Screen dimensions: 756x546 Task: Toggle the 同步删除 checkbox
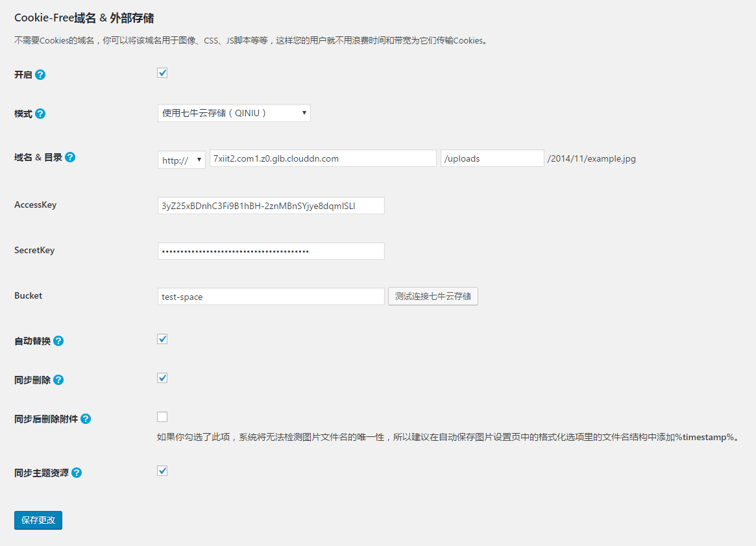(x=162, y=378)
